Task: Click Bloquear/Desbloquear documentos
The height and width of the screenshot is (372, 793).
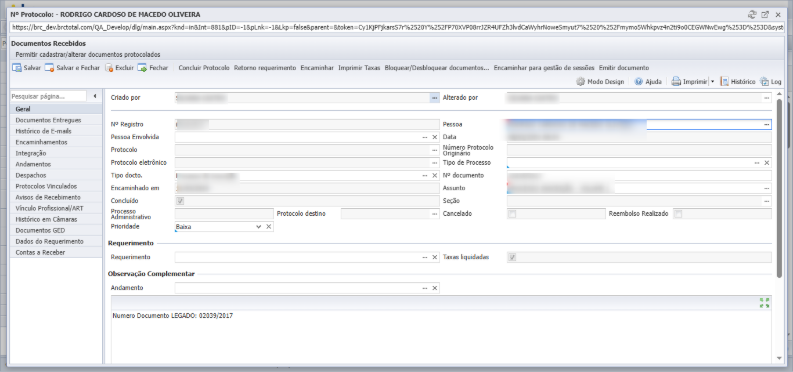Action: coord(437,68)
